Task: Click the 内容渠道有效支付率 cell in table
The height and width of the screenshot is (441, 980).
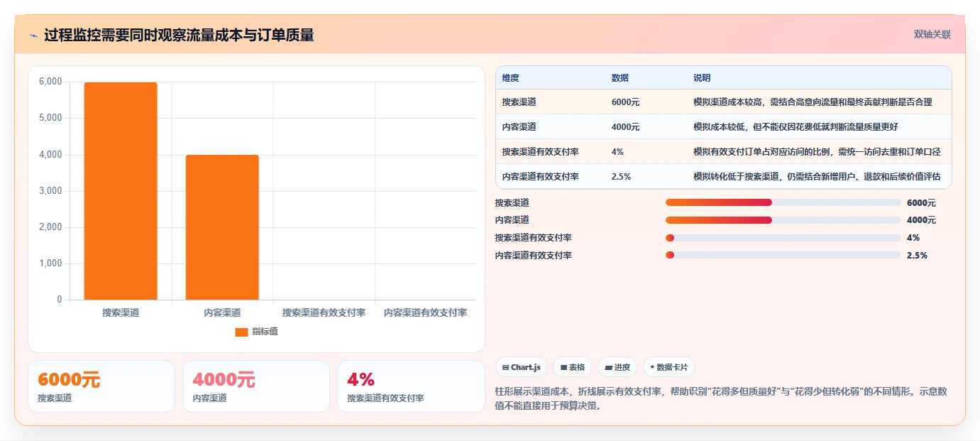Action: tap(540, 177)
